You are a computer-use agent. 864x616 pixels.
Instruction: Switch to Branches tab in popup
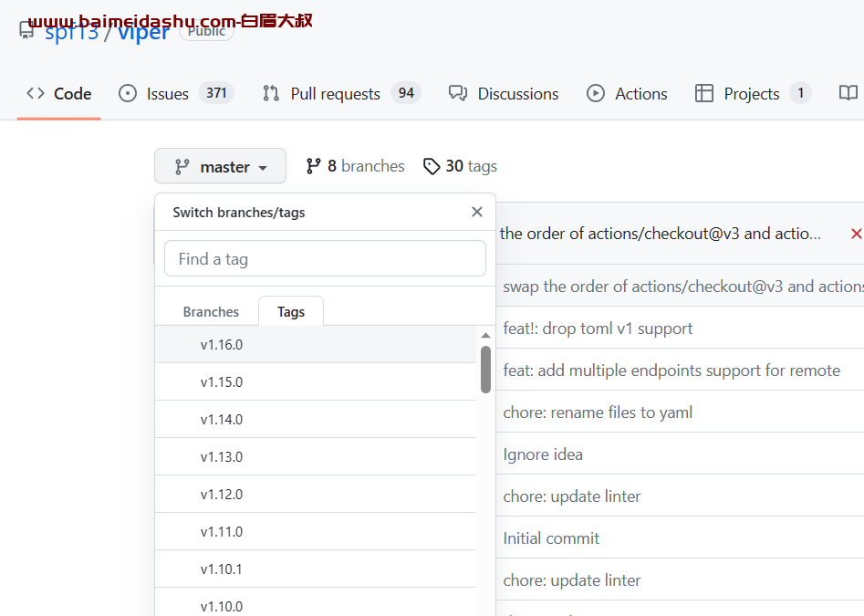coord(211,312)
